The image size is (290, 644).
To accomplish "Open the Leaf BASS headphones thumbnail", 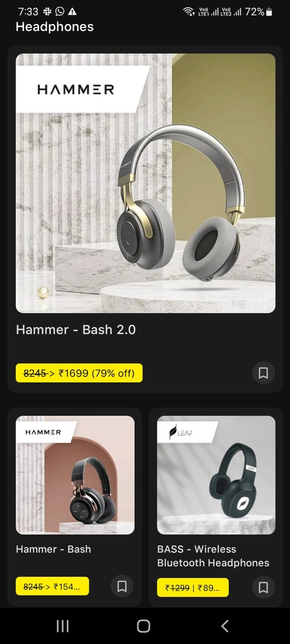I will pos(216,475).
